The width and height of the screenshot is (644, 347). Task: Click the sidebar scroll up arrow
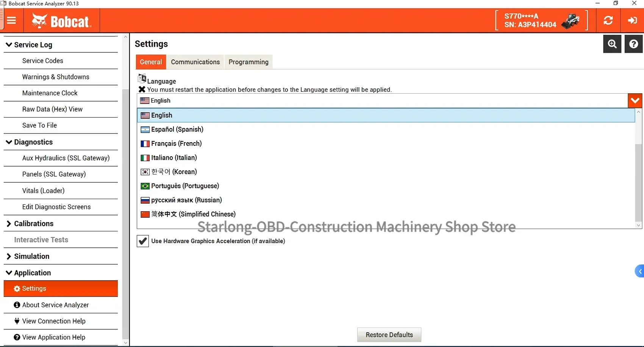126,37
